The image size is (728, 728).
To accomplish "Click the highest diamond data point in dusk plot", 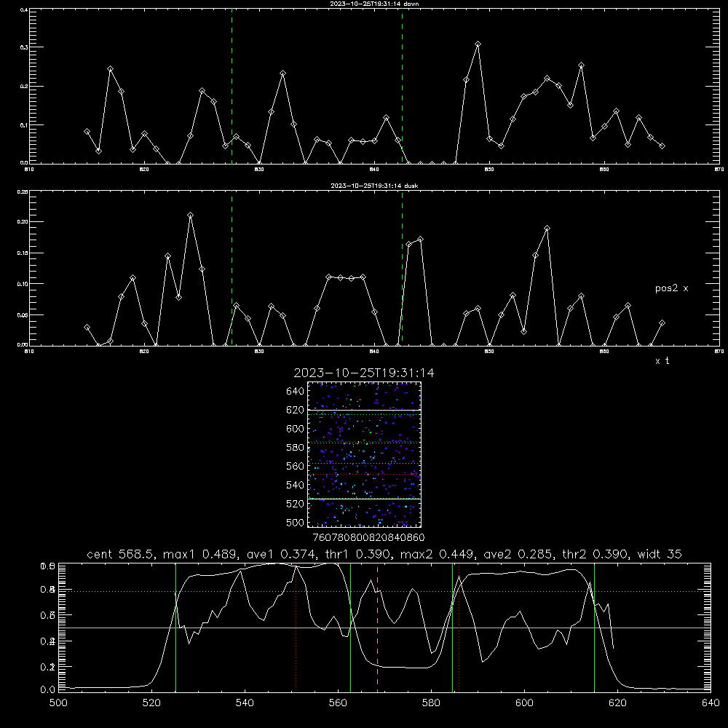I will click(190, 215).
